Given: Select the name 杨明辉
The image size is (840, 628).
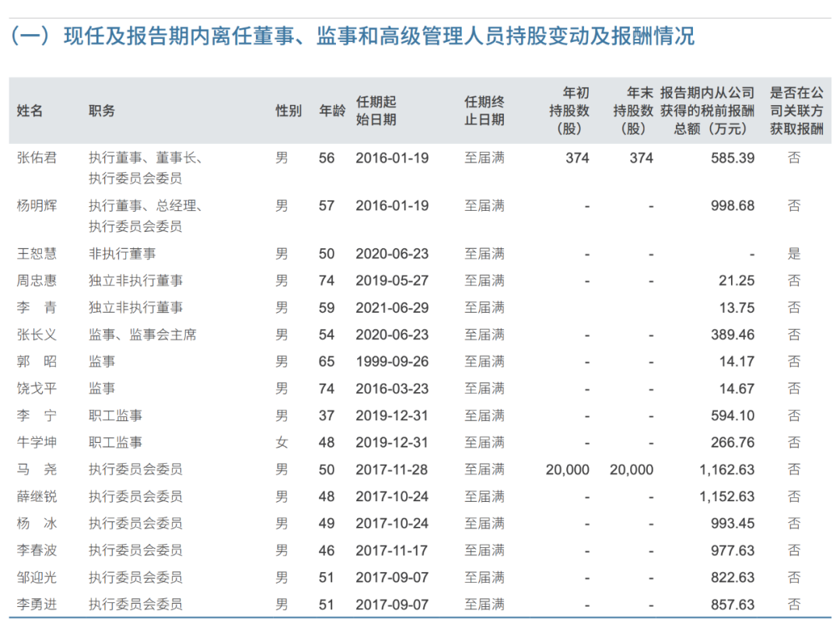Looking at the screenshot, I should click(37, 205).
